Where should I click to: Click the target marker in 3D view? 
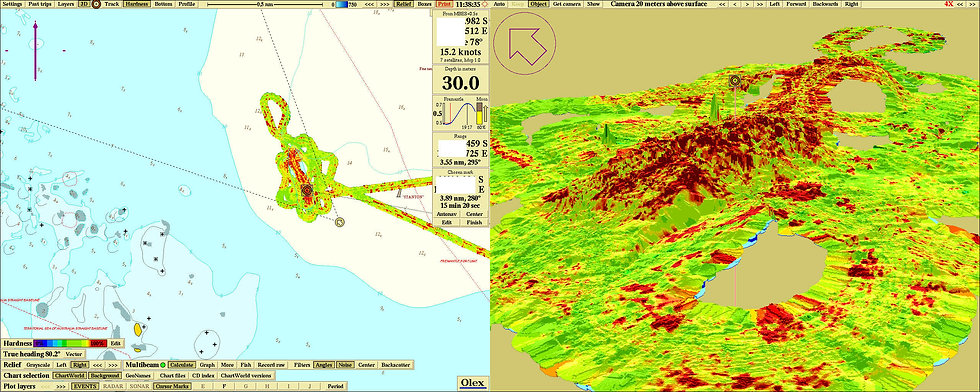point(735,80)
